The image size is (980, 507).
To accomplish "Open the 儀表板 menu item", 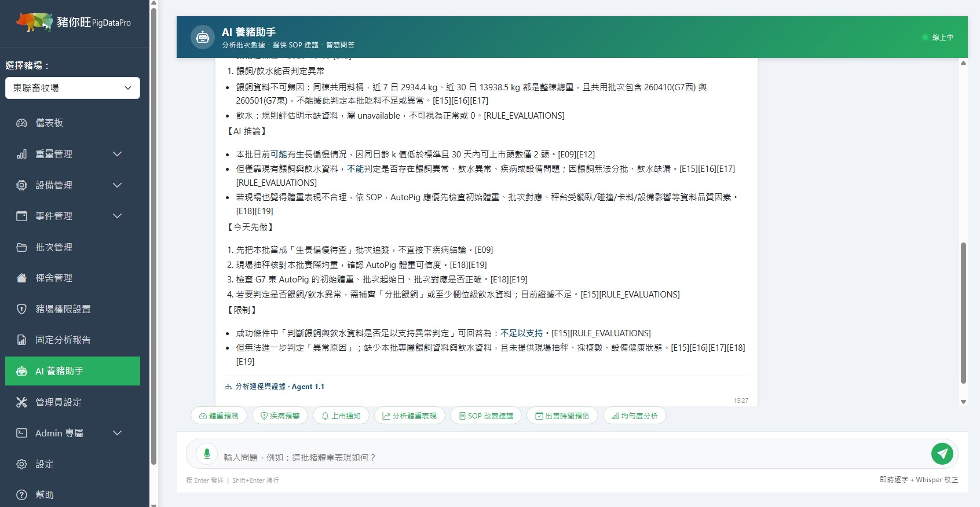I will click(72, 123).
